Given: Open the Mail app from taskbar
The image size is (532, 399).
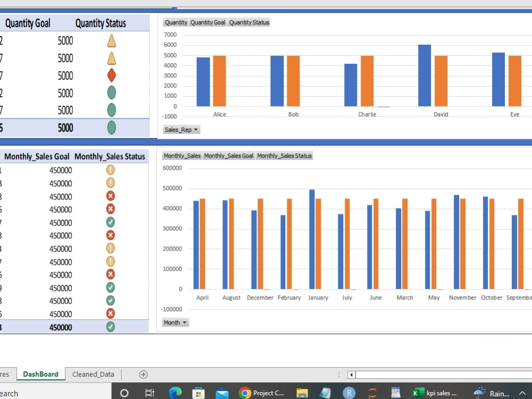Looking at the screenshot, I should tap(222, 393).
